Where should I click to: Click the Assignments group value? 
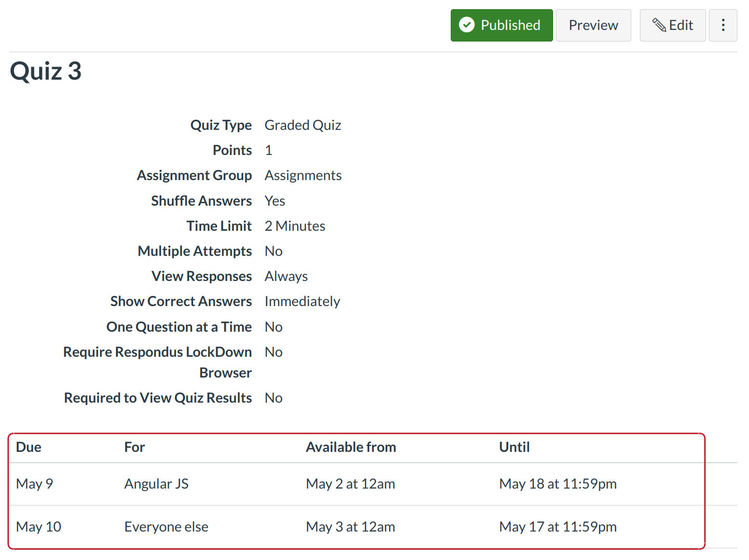click(303, 175)
